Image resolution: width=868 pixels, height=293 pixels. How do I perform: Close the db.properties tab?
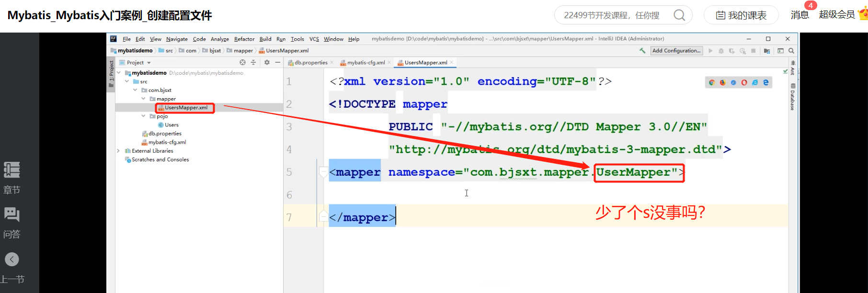[332, 62]
